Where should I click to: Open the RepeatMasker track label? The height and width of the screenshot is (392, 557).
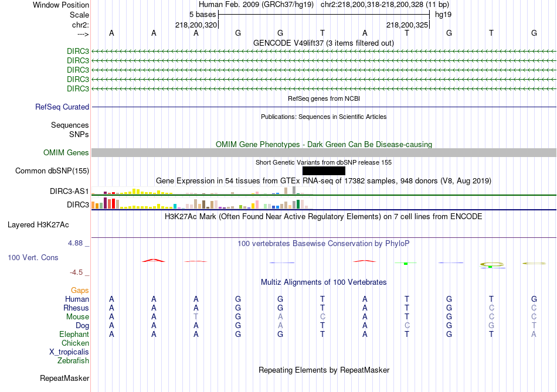click(x=64, y=378)
